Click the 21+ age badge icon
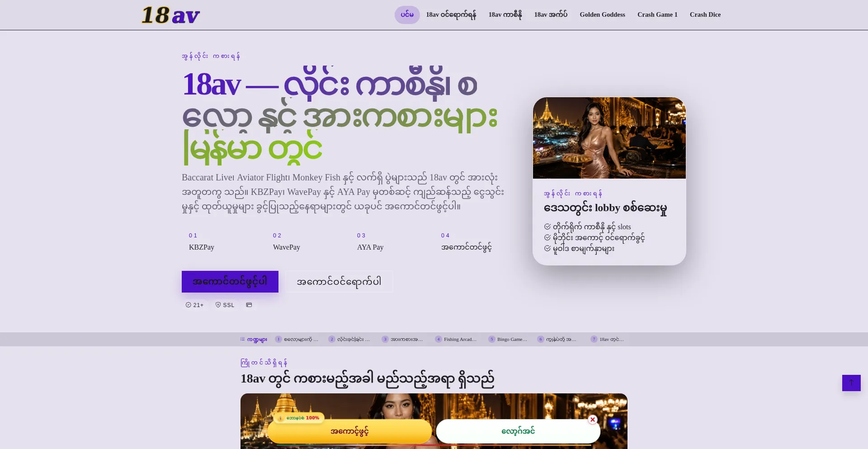This screenshot has width=868, height=449. [x=189, y=305]
